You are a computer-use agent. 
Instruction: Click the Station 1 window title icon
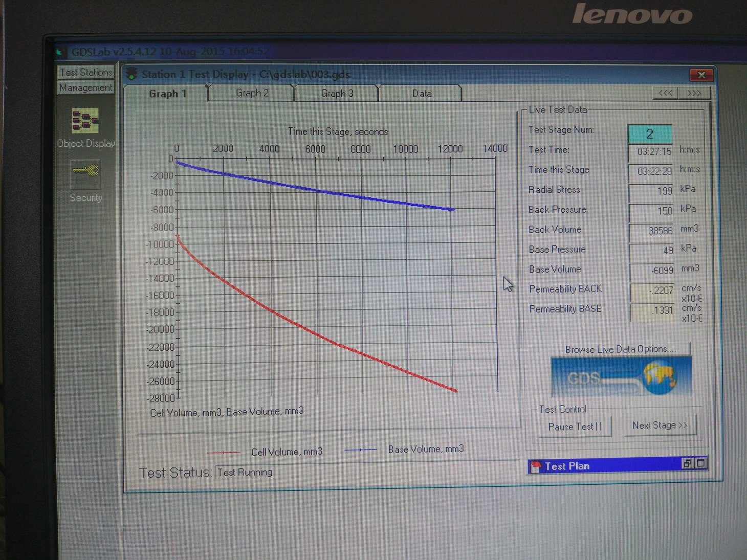(132, 74)
